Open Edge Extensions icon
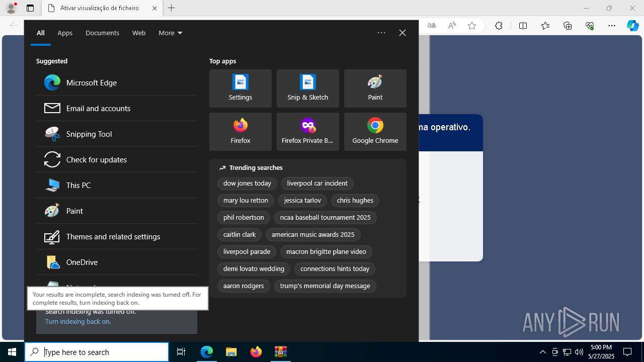The height and width of the screenshot is (362, 644). pos(499,26)
